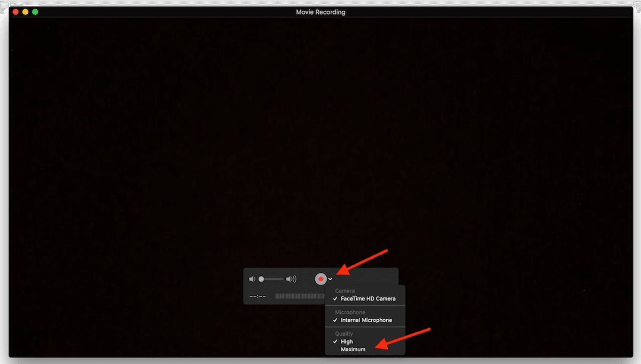
Task: Click the elapsed time display
Action: tap(257, 296)
